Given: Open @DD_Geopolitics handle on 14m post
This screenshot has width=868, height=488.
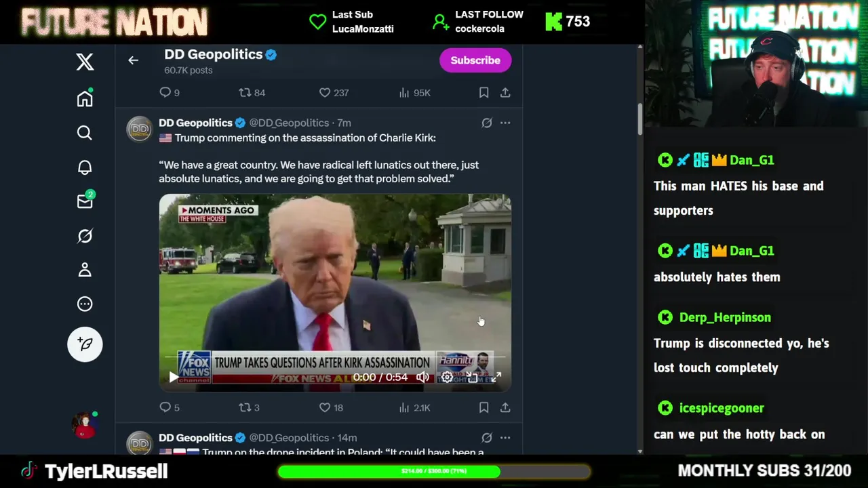Looking at the screenshot, I should click(289, 438).
